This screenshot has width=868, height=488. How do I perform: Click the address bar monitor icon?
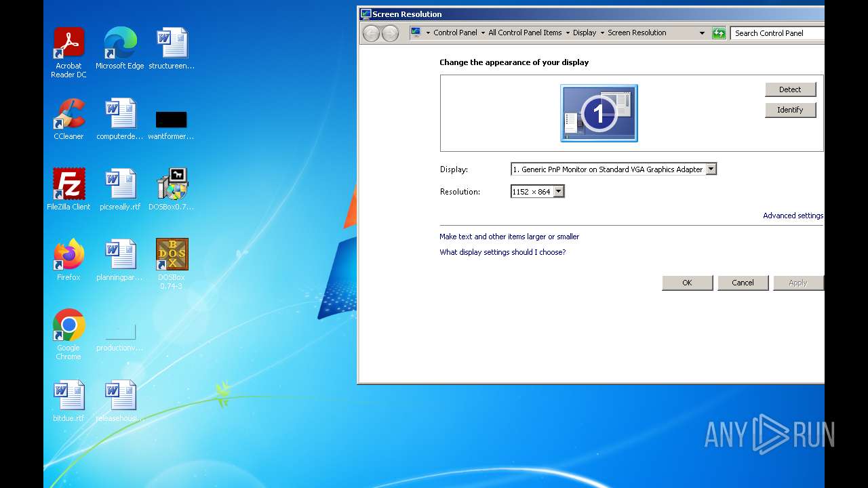pos(416,33)
